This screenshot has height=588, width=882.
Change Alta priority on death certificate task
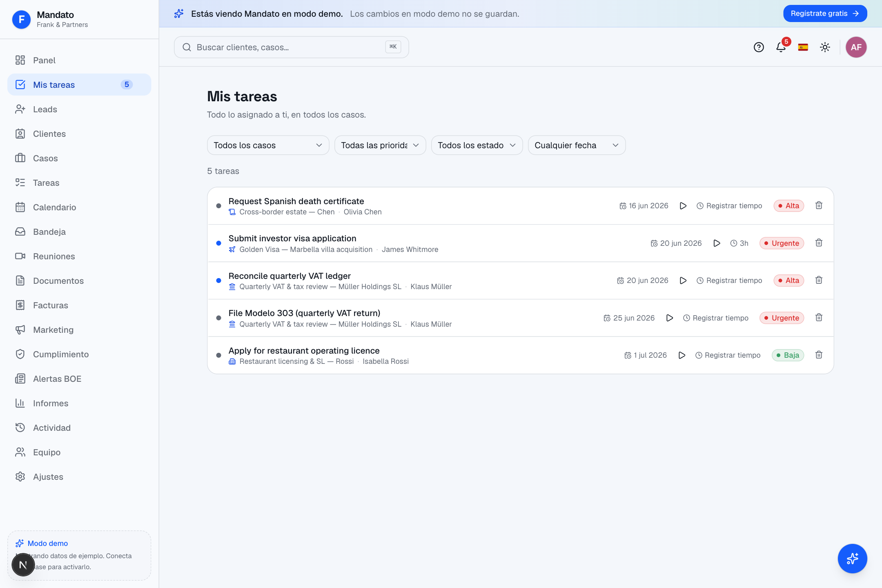point(788,206)
